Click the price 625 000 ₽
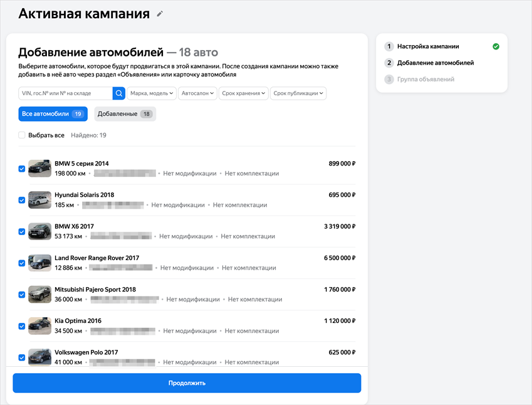The width and height of the screenshot is (532, 405). tap(342, 352)
